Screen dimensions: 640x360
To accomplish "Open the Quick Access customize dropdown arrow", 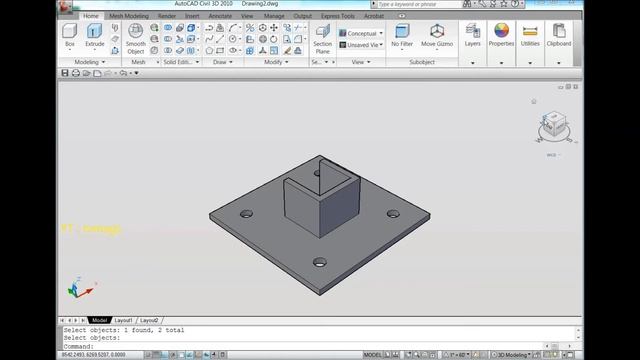I will [136, 73].
